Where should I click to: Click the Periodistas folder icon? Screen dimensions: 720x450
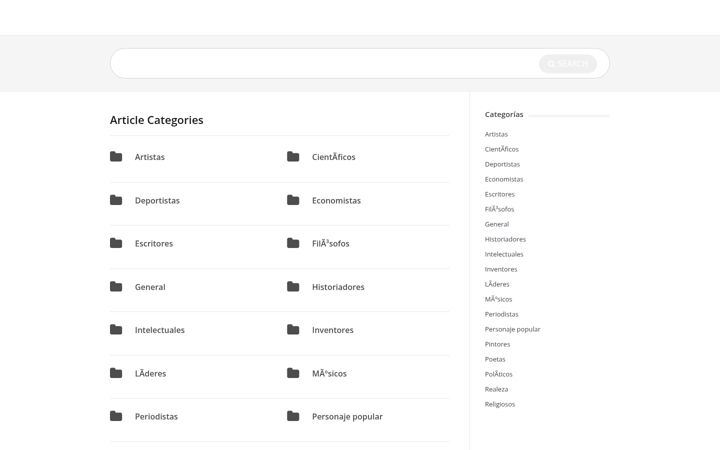[116, 416]
